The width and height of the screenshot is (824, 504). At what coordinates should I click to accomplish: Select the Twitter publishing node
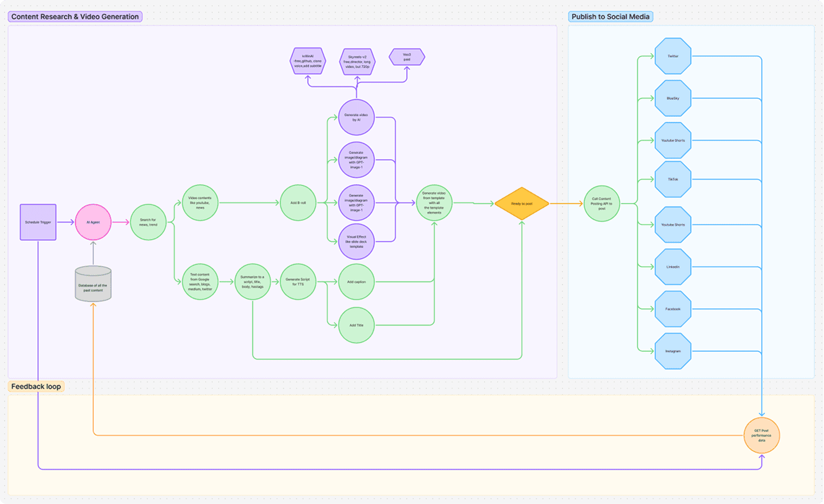click(x=673, y=56)
